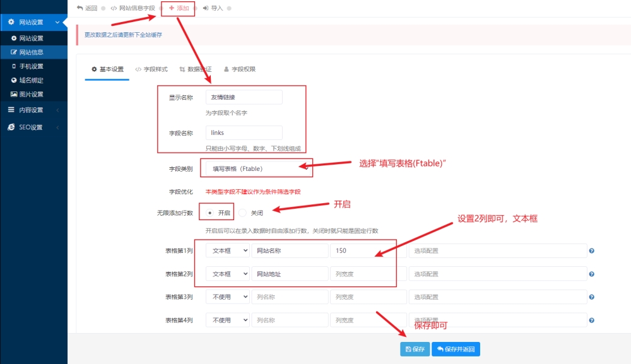Expand the 内容设置 sidebar menu
Viewport: 631px width, 364px height.
(x=34, y=110)
